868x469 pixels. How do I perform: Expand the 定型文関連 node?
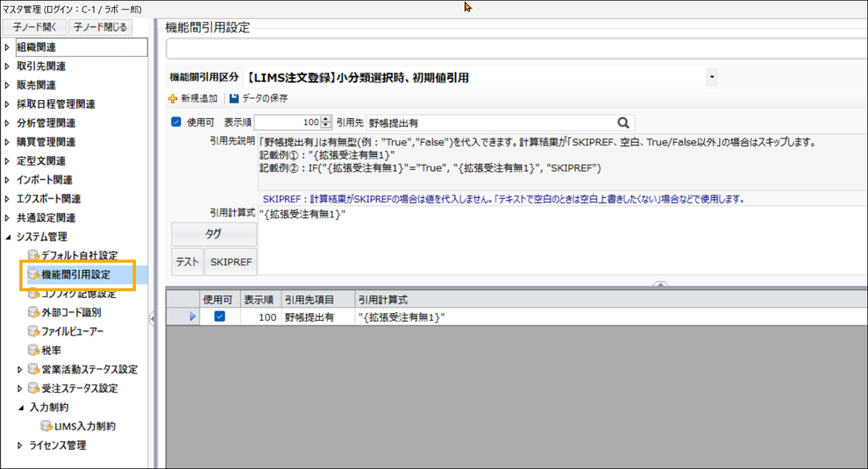[7, 161]
